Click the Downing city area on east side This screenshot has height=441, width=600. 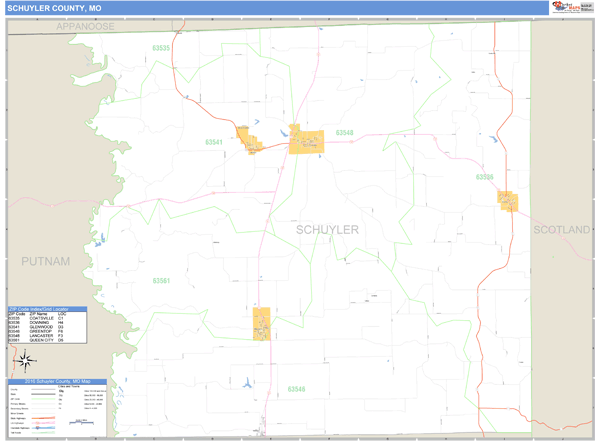click(509, 200)
